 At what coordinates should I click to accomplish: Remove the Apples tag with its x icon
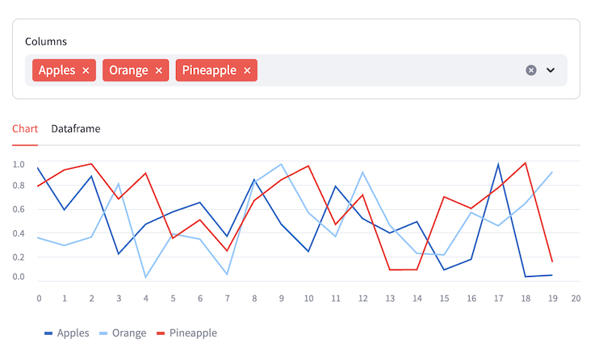[x=86, y=71]
